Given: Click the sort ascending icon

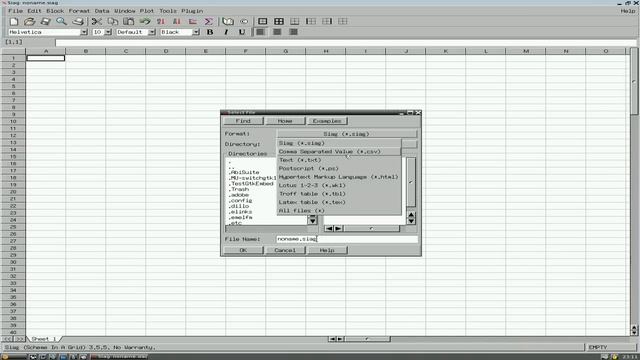Looking at the screenshot, I should pos(161,21).
